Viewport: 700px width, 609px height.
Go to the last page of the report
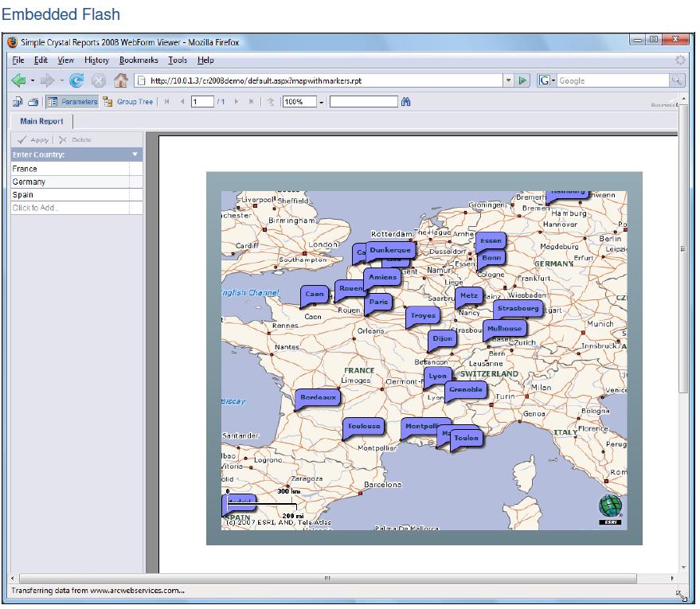(252, 102)
